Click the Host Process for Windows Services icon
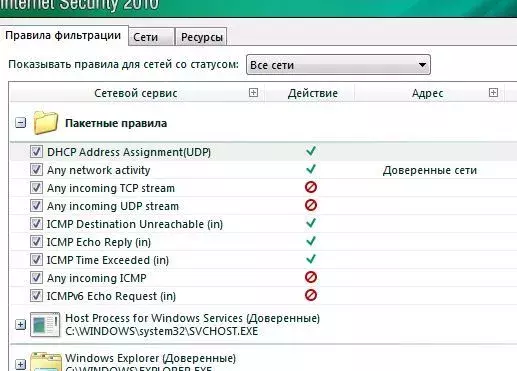The width and height of the screenshot is (517, 371). (45, 325)
